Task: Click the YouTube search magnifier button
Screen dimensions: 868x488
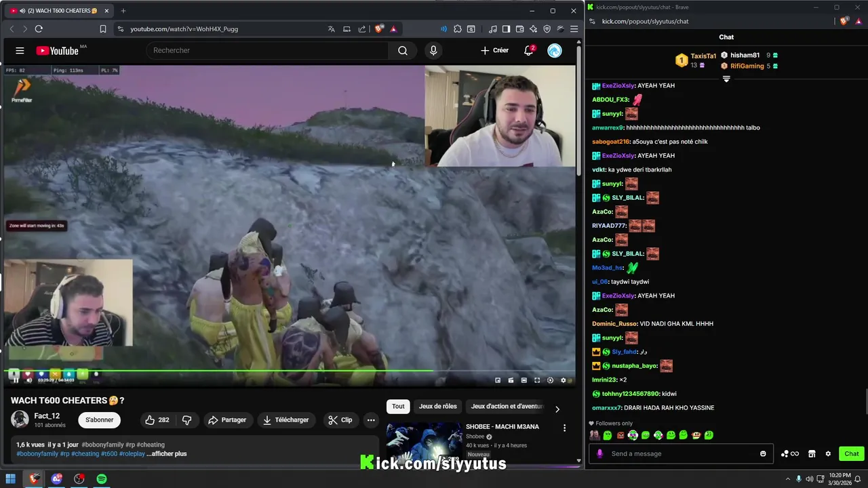Action: coord(403,51)
